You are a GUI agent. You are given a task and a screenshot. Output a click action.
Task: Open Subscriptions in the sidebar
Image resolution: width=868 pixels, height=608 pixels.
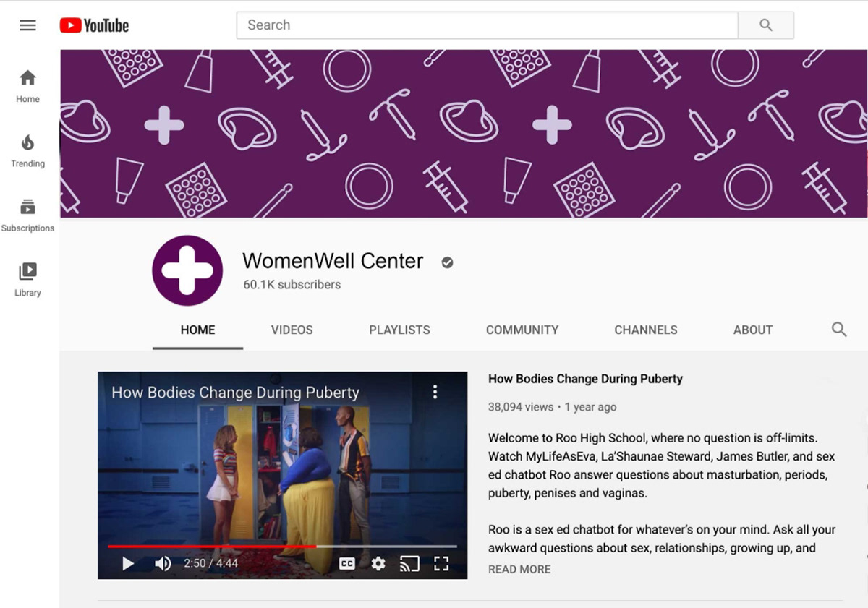pos(27,215)
